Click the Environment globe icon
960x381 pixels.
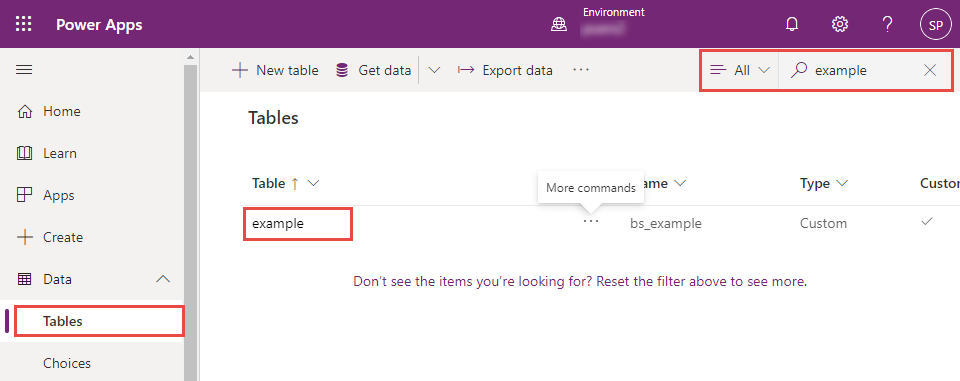(558, 25)
